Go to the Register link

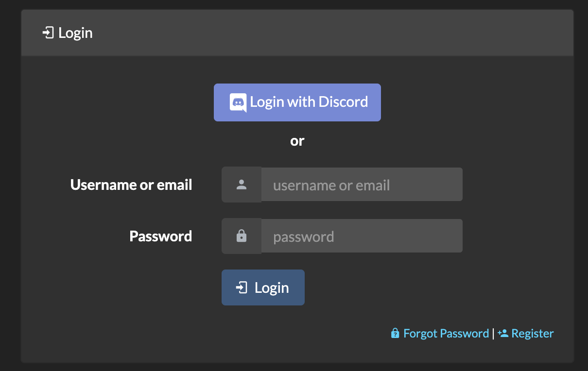point(533,334)
